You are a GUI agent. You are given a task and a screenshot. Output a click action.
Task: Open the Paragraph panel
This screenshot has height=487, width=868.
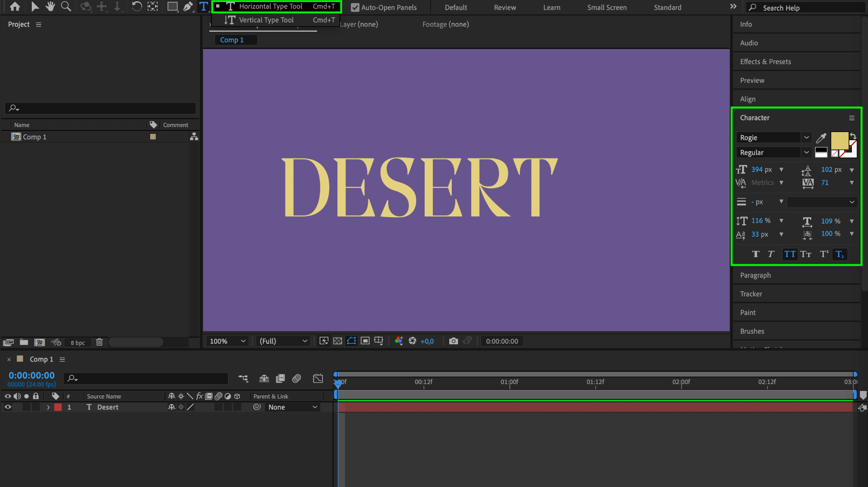pos(755,275)
